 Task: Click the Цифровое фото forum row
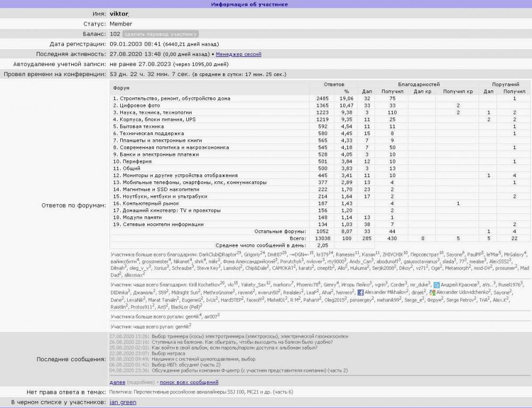tap(319, 105)
